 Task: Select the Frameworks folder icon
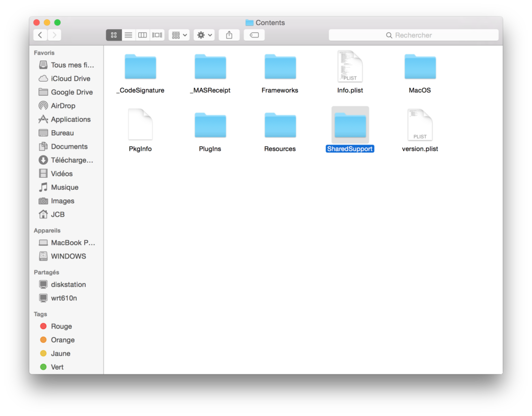click(x=280, y=67)
